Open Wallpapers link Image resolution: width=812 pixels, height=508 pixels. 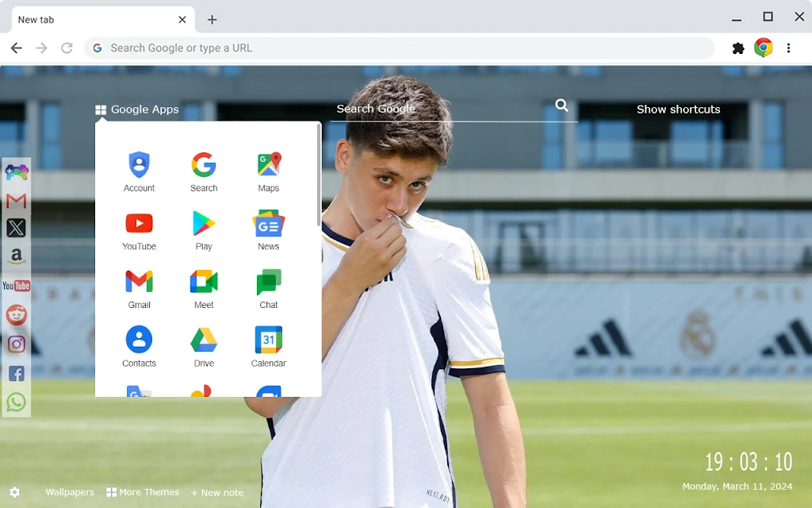[x=70, y=492]
